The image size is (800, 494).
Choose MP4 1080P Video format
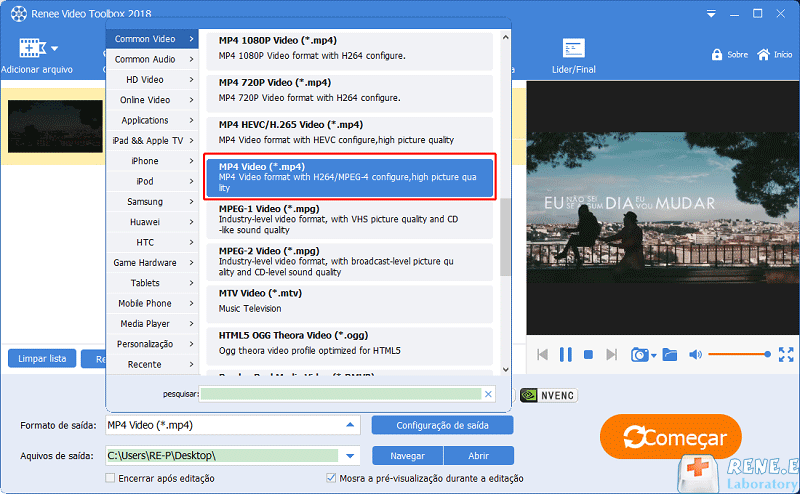[349, 50]
